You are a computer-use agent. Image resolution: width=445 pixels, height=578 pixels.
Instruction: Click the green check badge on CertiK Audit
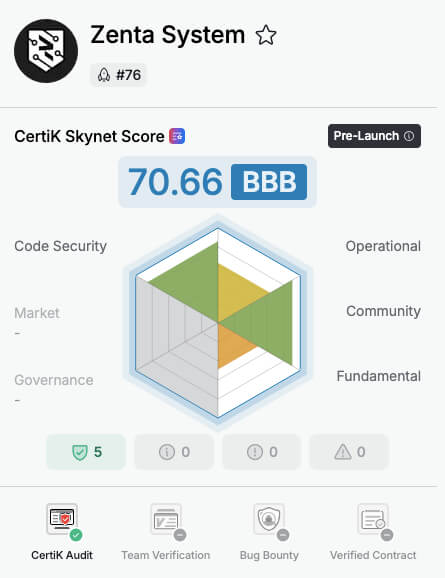(76, 535)
